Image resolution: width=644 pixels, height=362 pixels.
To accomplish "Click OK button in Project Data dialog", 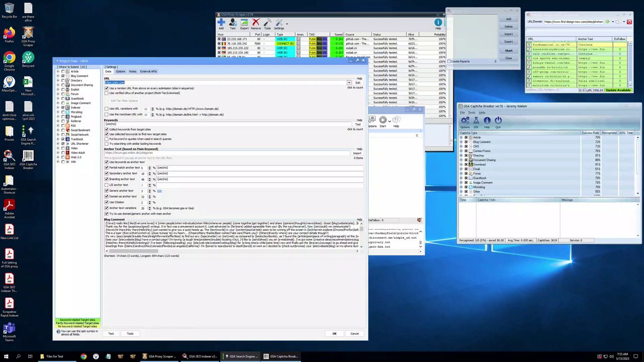I will coord(334,334).
